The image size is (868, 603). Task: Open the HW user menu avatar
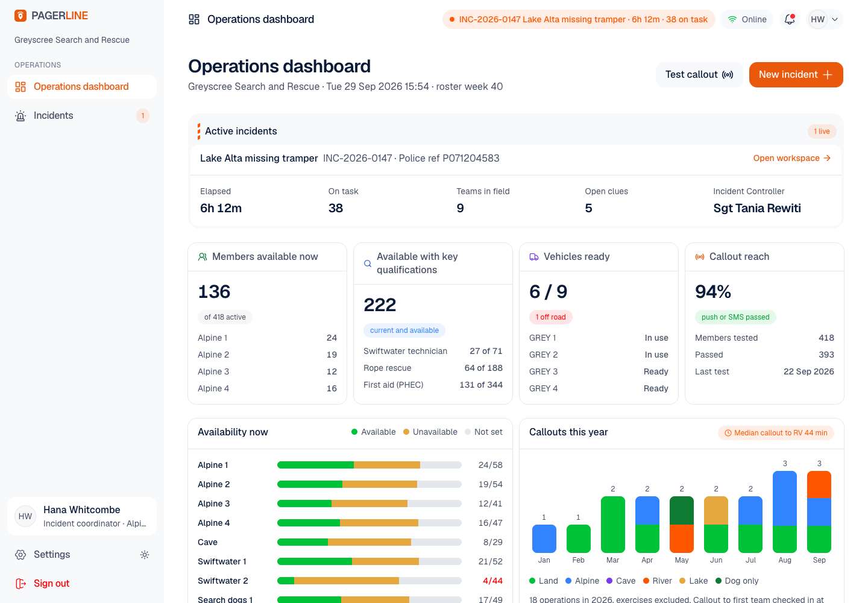click(818, 19)
